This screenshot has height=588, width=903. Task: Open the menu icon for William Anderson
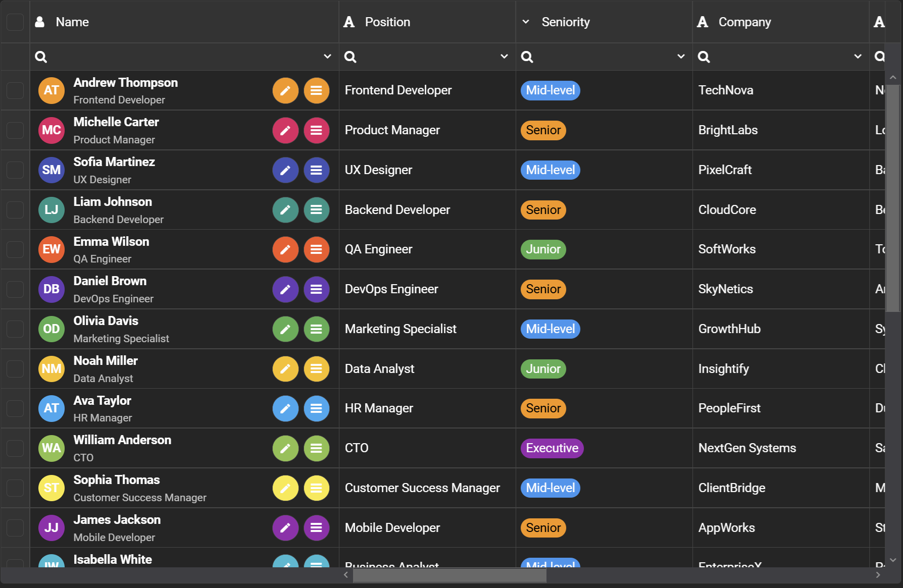316,448
